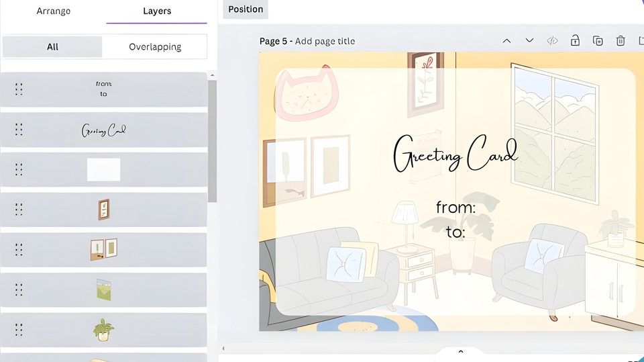Viewport: 644px width, 362px height.
Task: Lock page with padlock icon
Action: coord(575,40)
